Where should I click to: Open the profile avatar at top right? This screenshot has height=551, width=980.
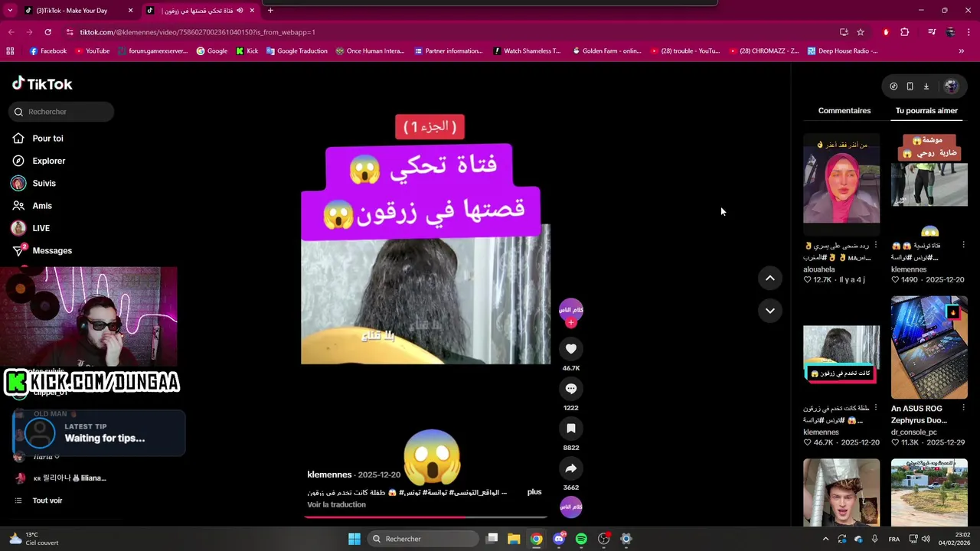pos(951,86)
